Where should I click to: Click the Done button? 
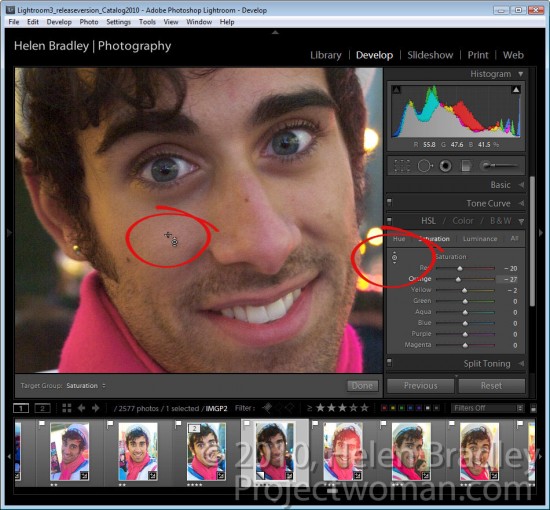[x=362, y=386]
